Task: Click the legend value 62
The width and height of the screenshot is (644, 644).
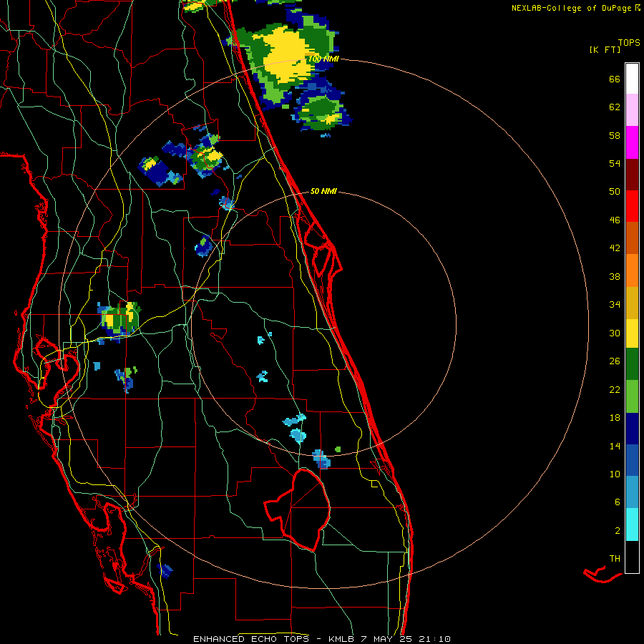Action: (x=615, y=107)
